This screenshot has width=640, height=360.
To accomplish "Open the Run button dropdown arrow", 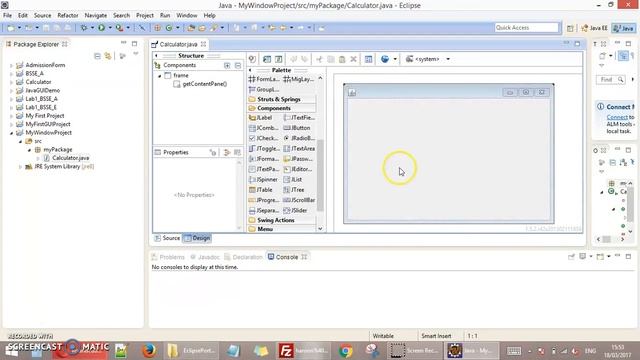I will 110,28.
